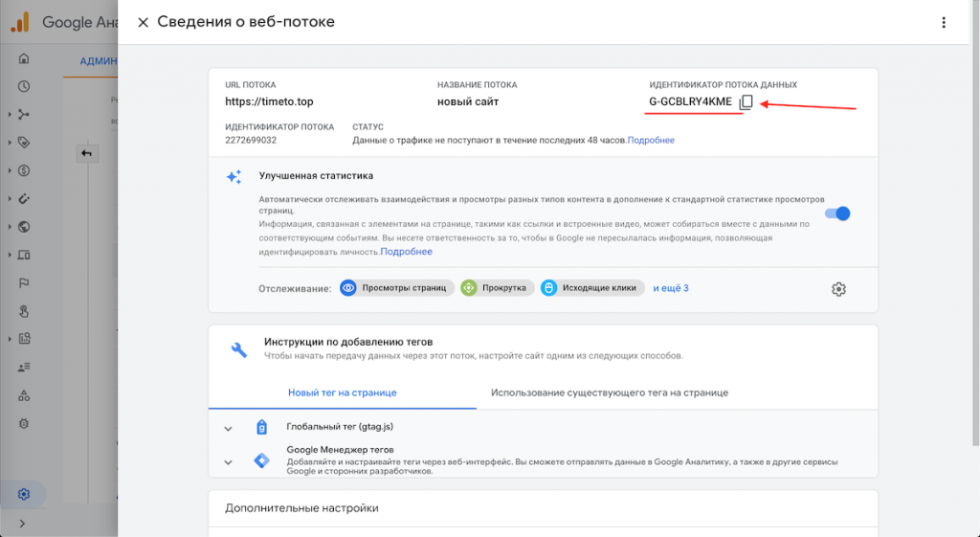The height and width of the screenshot is (537, 980).
Task: Click 'Глобальный тег (gtag.js)' row label
Action: 340,426
